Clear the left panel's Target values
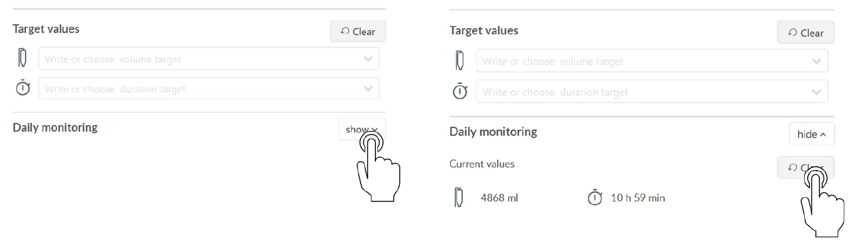This screenshot has height=248, width=868. [x=358, y=31]
